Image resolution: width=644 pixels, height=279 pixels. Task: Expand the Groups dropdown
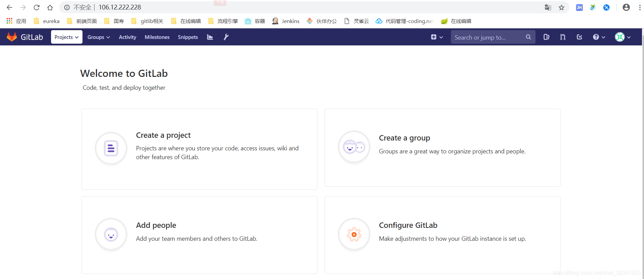coord(99,37)
